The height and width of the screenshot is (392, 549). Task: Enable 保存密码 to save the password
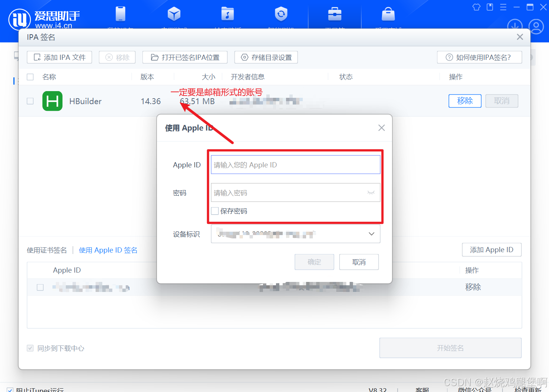215,211
